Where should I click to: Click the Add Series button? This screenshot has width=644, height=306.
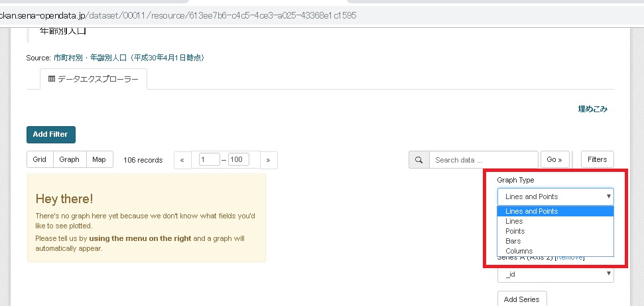(521, 299)
